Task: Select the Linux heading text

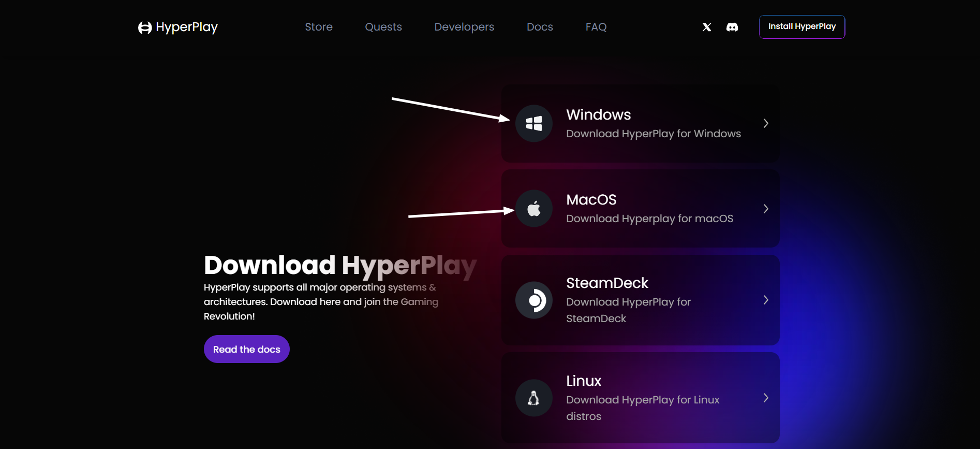Action: (x=584, y=381)
